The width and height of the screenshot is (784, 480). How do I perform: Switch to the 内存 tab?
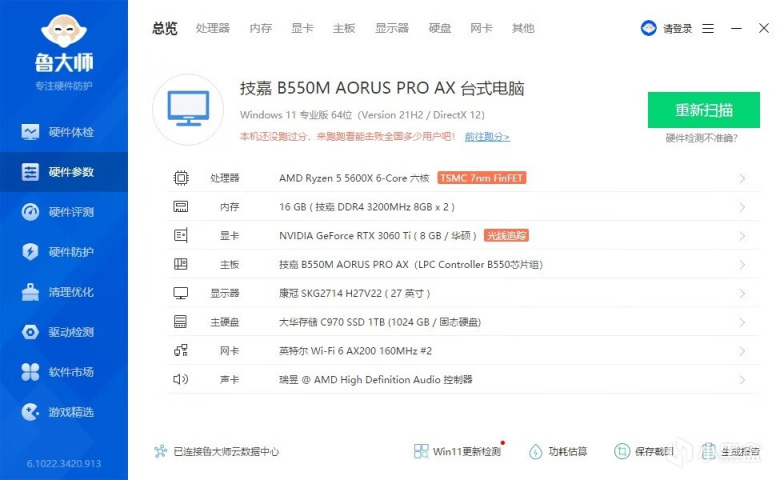(260, 28)
